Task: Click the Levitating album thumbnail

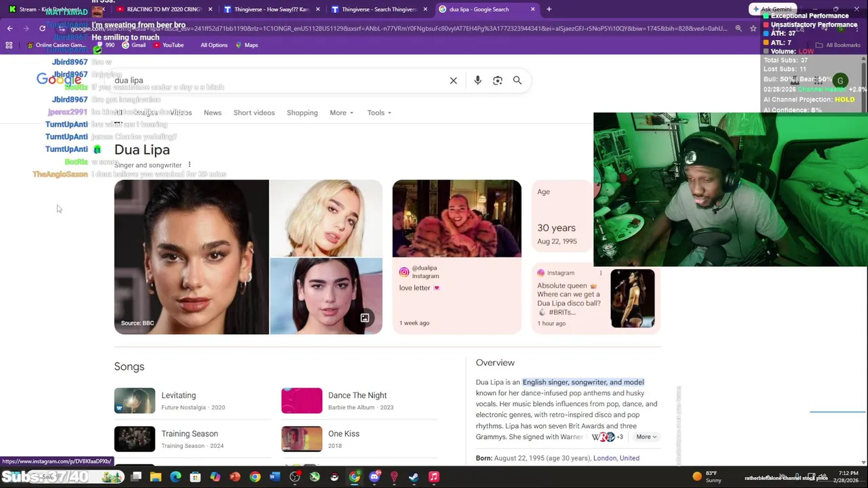Action: 134,401
